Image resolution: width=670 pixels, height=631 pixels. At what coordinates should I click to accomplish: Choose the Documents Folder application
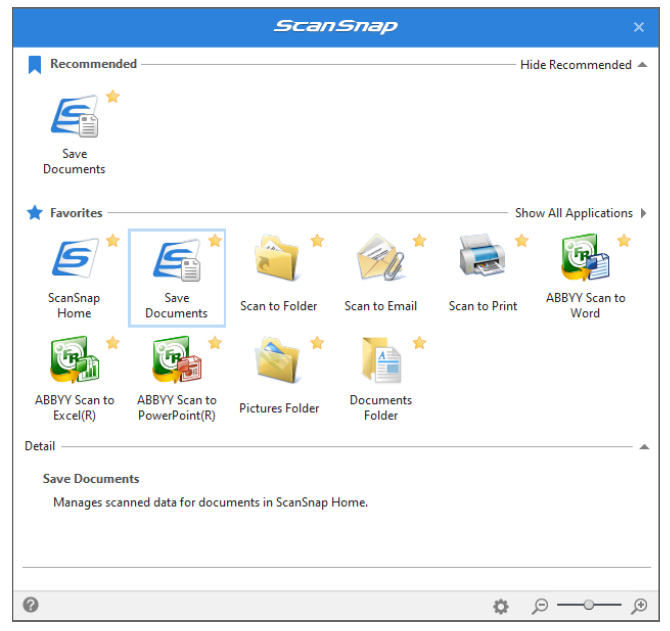coord(380,379)
